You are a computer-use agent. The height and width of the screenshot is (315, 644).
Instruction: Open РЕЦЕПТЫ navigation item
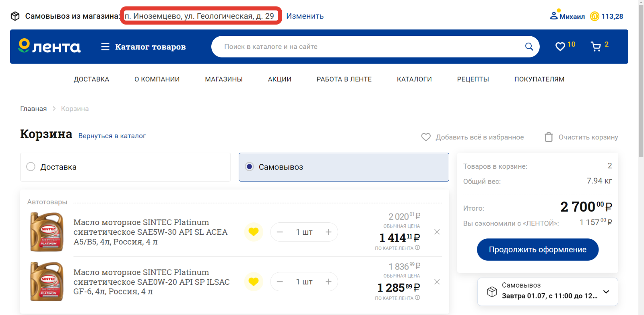473,79
